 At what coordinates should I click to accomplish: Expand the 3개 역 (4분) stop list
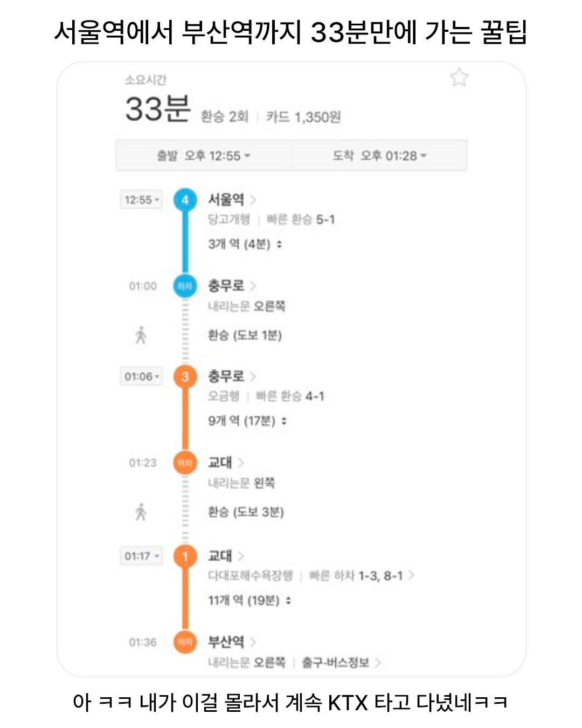245,244
